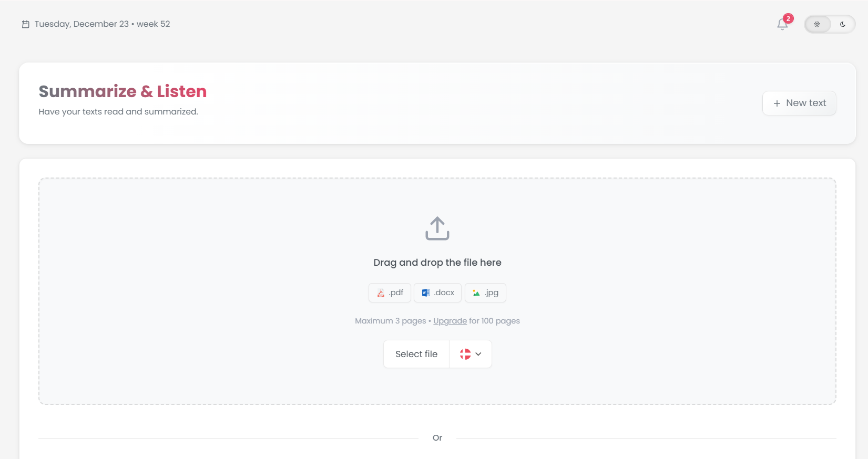Click the Select file button

pyautogui.click(x=416, y=354)
